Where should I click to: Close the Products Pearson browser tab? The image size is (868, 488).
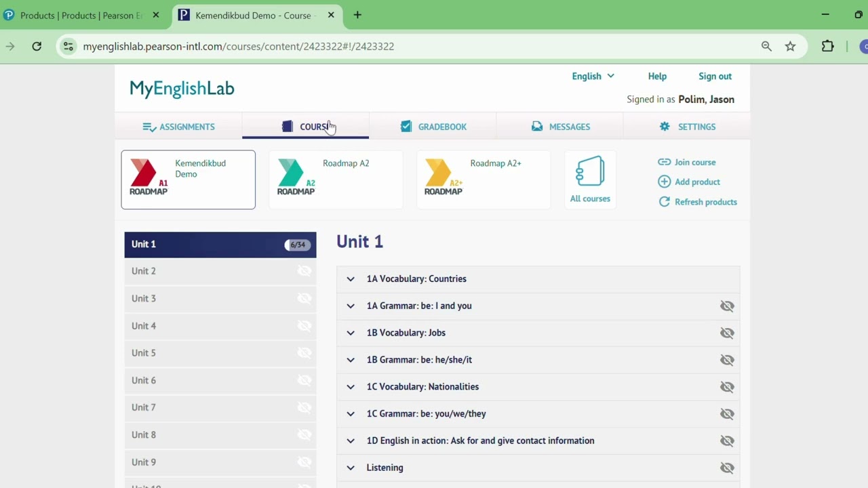155,15
